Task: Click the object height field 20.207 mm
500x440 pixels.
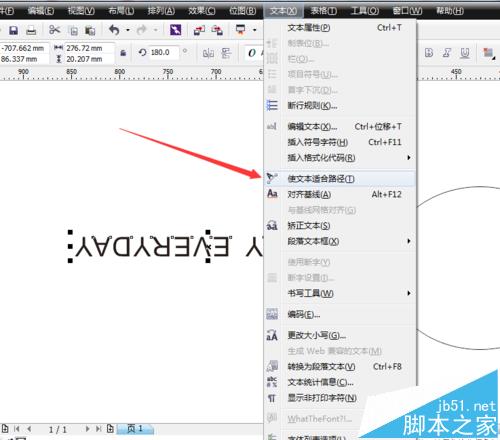Action: pyautogui.click(x=89, y=59)
